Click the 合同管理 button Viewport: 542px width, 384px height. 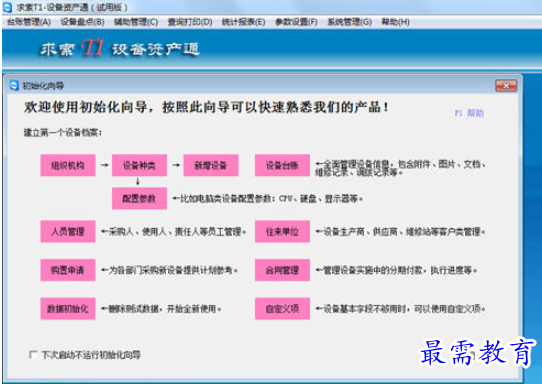282,270
